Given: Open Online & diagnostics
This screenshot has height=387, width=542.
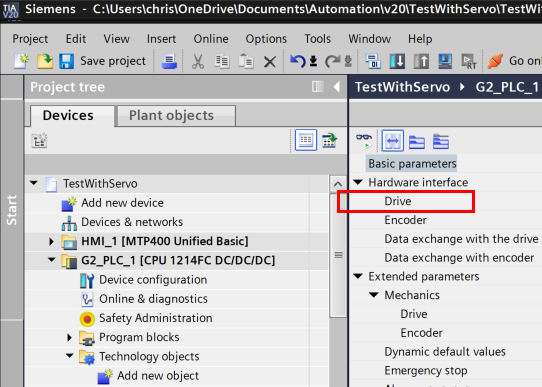Looking at the screenshot, I should click(x=153, y=299).
